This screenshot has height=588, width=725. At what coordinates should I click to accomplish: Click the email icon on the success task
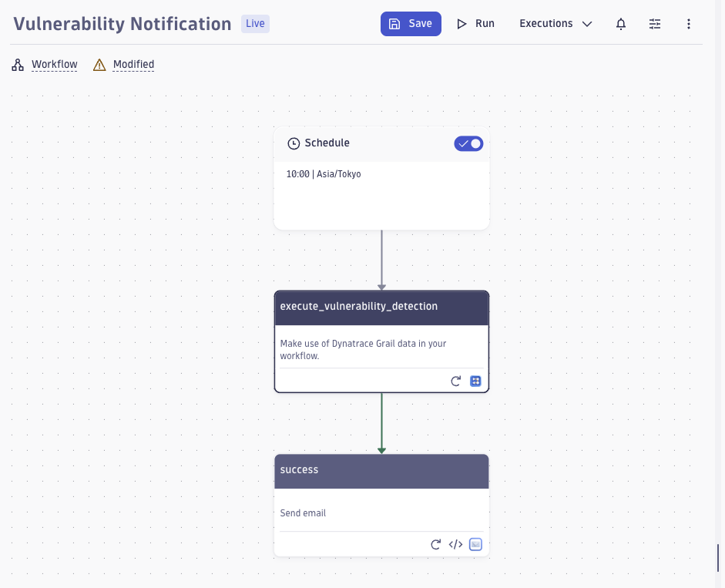point(475,544)
